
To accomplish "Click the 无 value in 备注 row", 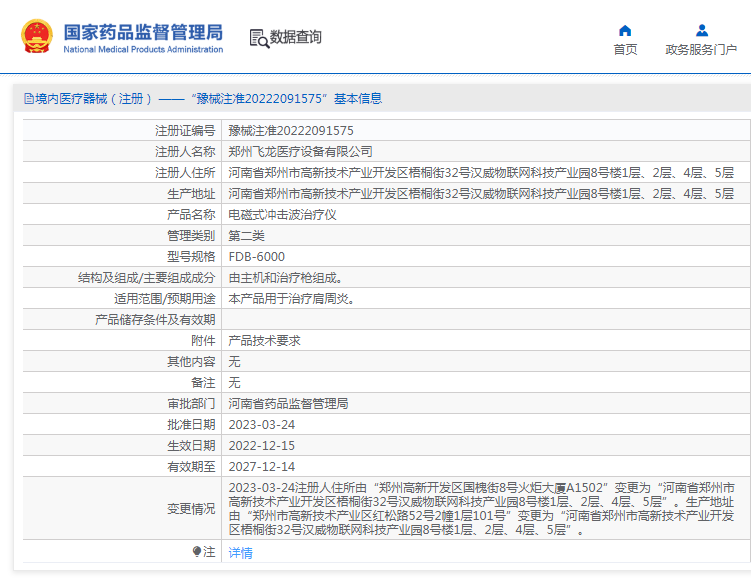I will tap(234, 383).
